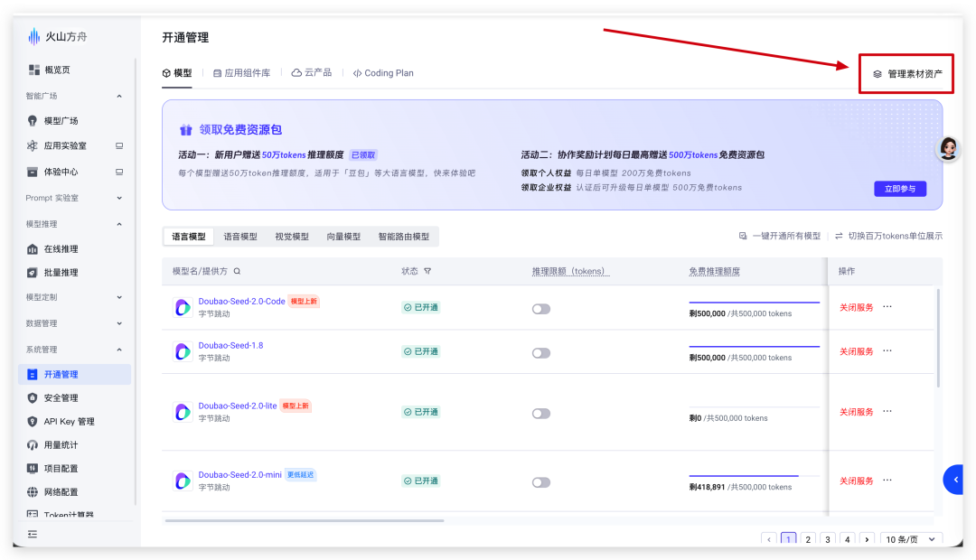Select the 智能路由模型 category tab
976x560 pixels.
pyautogui.click(x=404, y=237)
